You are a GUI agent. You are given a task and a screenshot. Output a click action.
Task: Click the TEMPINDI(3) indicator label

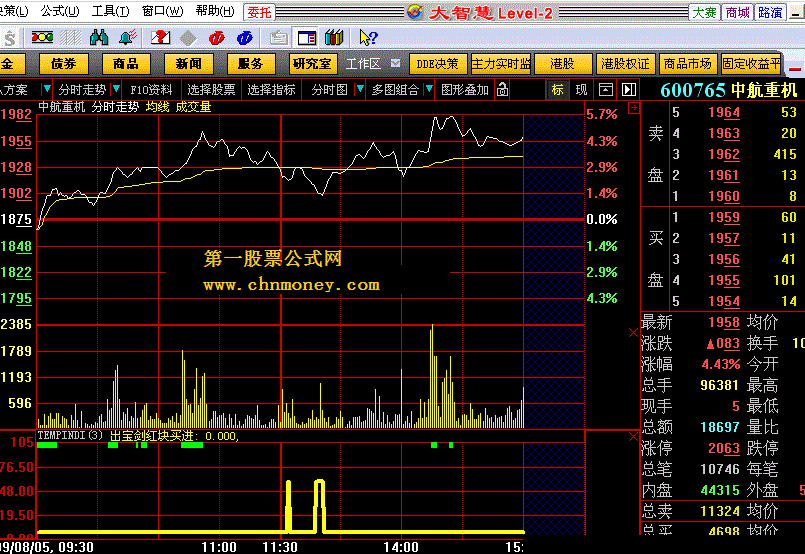70,435
